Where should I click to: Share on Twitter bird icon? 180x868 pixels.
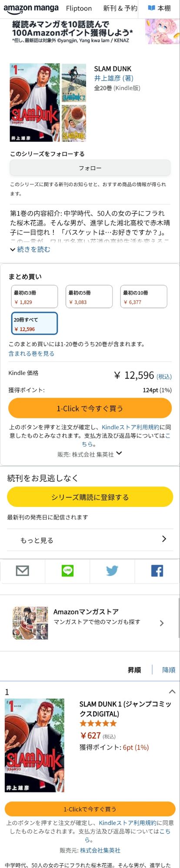point(112,571)
